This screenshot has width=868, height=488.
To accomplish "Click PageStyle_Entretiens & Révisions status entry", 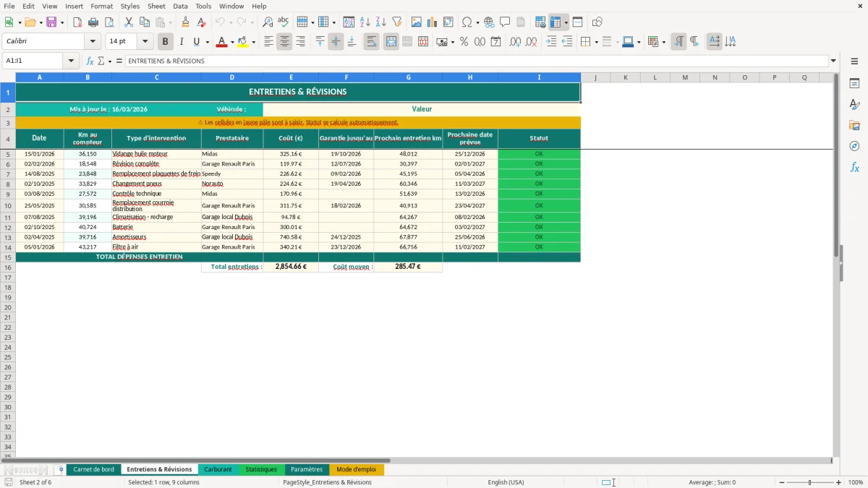I will (x=327, y=482).
